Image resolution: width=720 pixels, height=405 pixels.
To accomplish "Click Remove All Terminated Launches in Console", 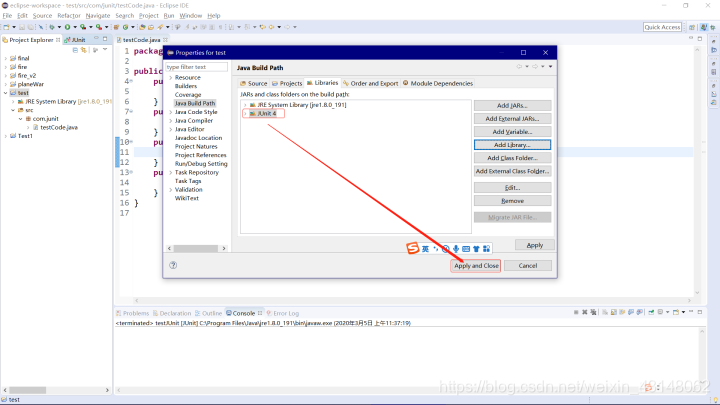I will 593,312.
